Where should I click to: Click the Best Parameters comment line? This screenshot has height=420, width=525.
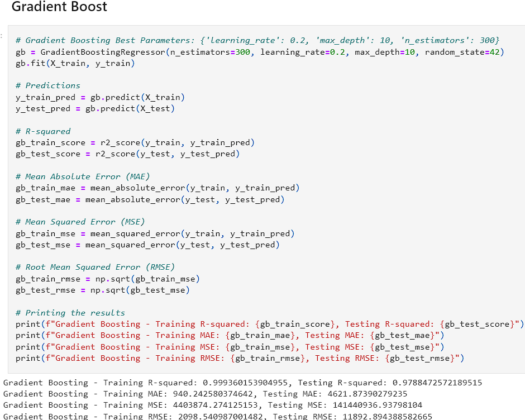pyautogui.click(x=257, y=40)
